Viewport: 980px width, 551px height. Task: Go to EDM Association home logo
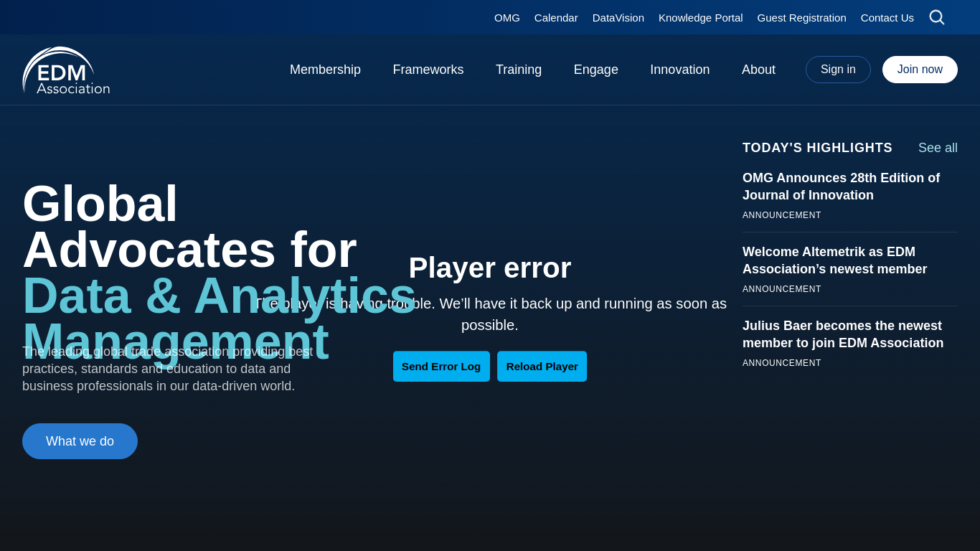(x=66, y=70)
